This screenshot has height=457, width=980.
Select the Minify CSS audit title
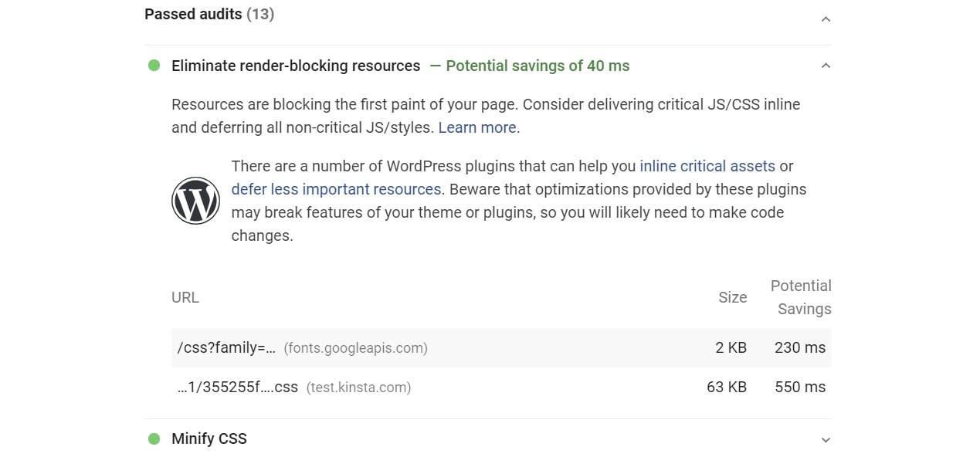coord(209,438)
